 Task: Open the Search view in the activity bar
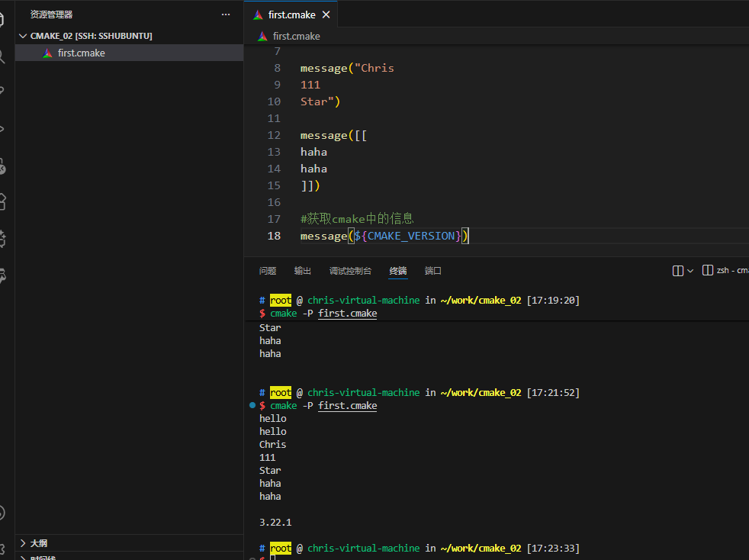pos(3,56)
